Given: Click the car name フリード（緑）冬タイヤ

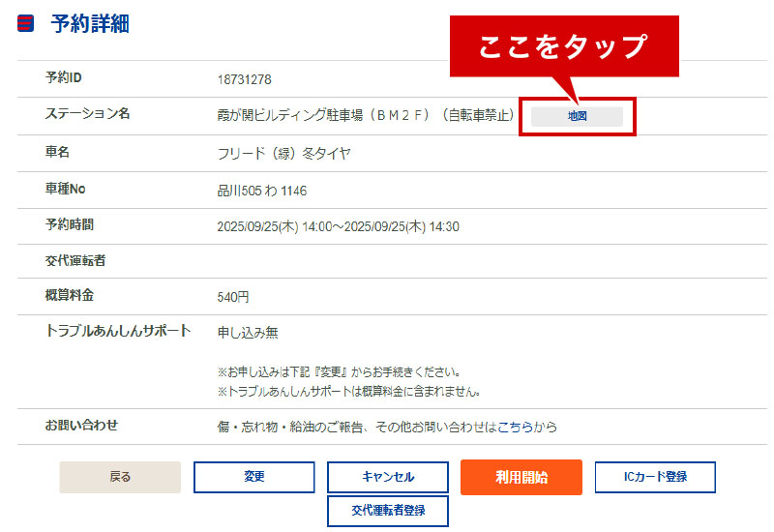Looking at the screenshot, I should 283,153.
